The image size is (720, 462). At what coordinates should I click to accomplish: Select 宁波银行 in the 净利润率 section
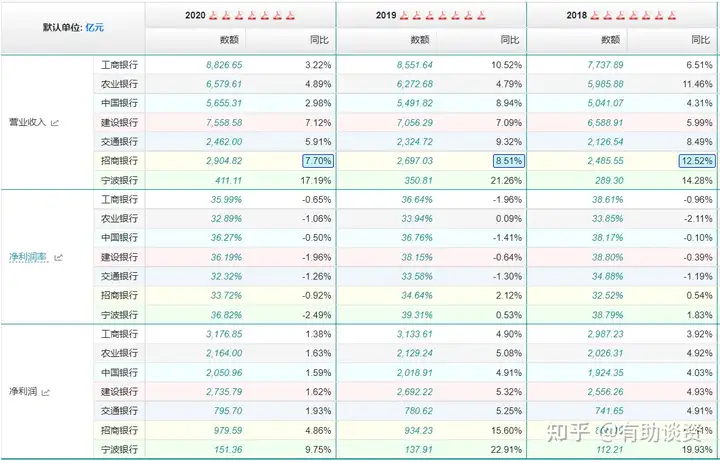(119, 315)
